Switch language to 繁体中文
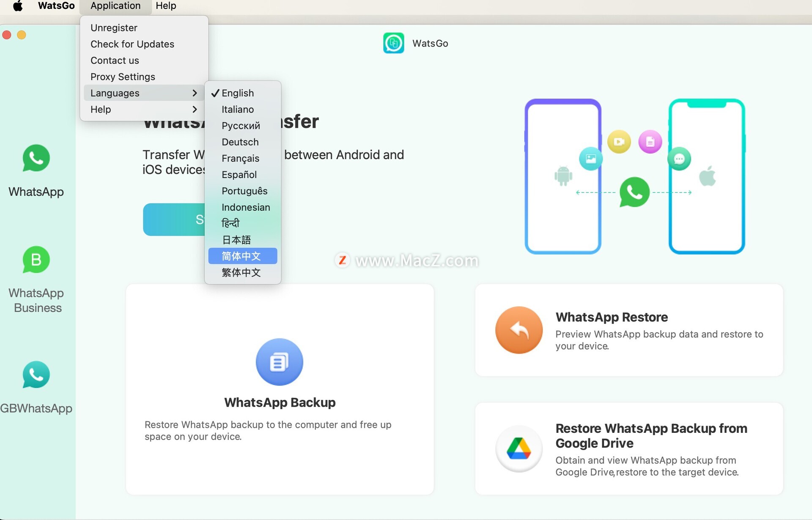 (243, 272)
